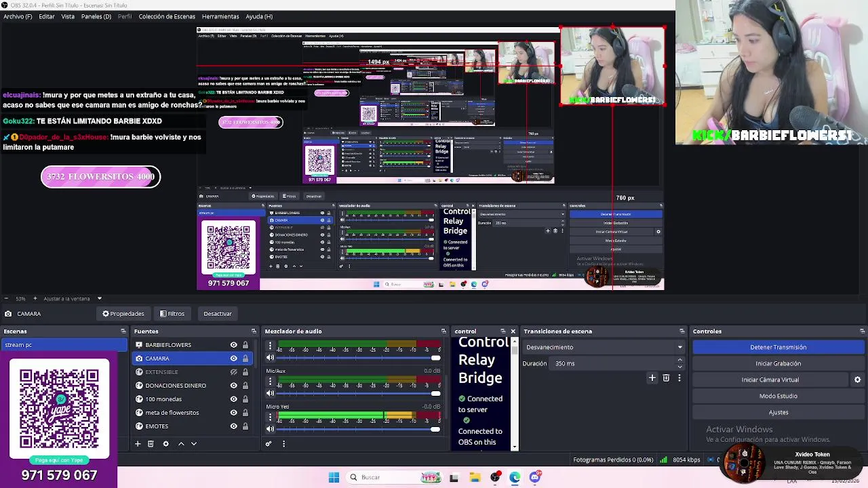
Task: Open OBS Studio taskbar icon
Action: pyautogui.click(x=495, y=477)
